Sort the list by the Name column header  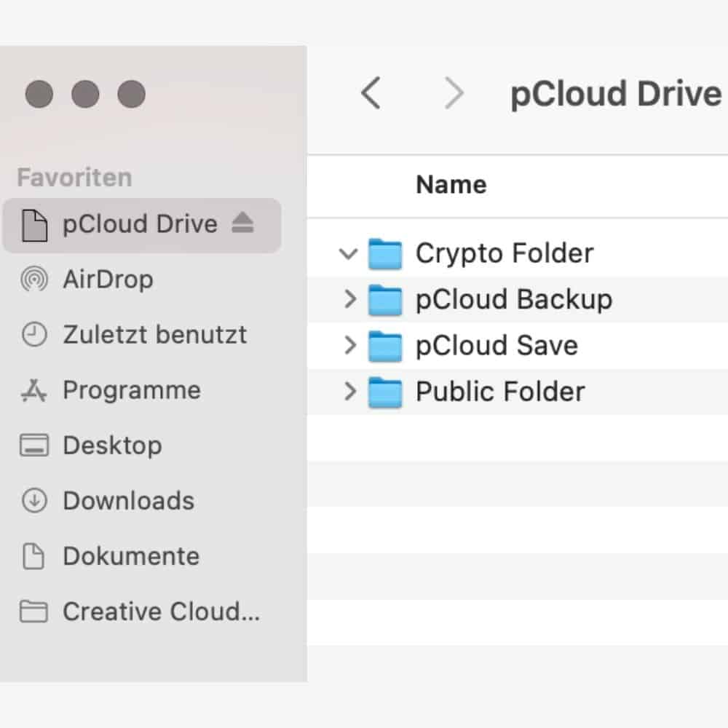451,185
